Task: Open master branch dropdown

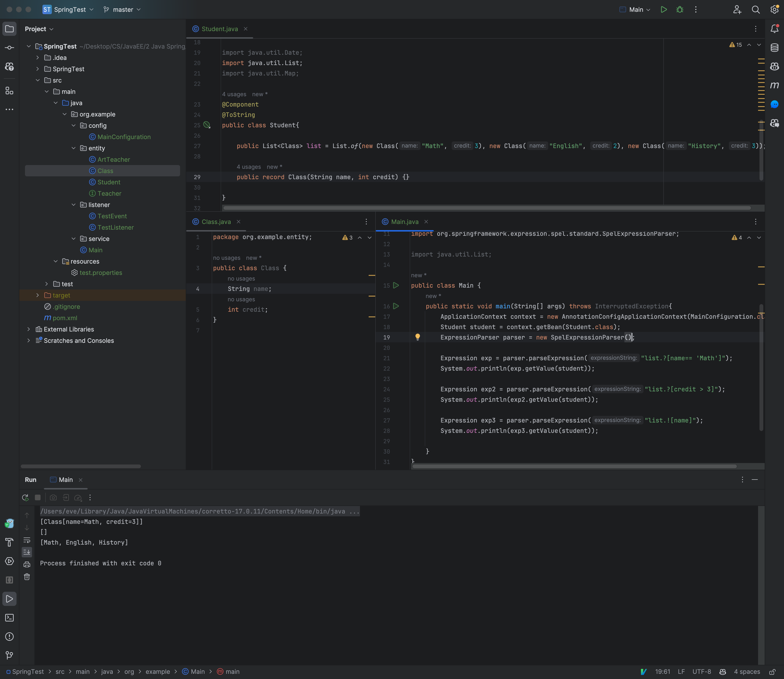Action: point(122,9)
